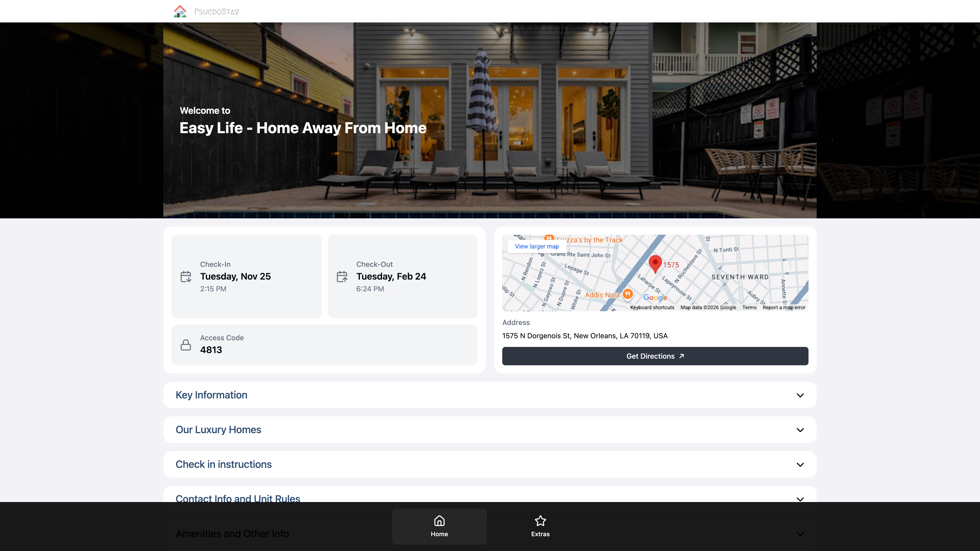Open the Check in instructions accordion

coord(490,464)
